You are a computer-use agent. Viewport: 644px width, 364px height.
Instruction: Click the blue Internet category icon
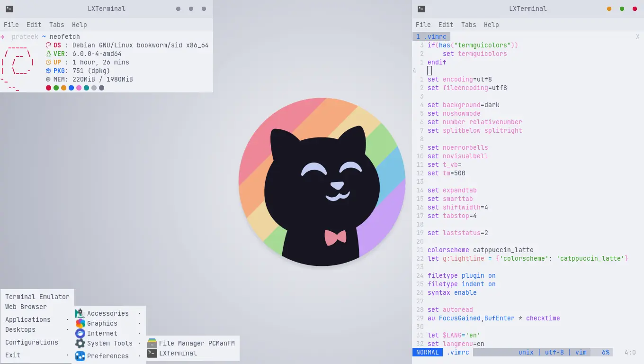(80, 333)
